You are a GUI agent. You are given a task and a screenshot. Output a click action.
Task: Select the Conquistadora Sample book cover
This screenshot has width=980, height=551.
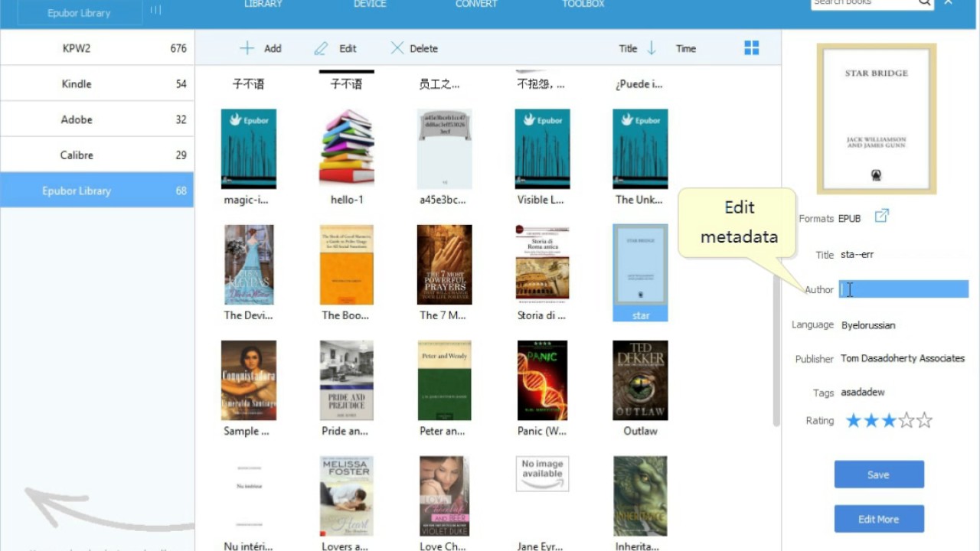[x=249, y=380]
